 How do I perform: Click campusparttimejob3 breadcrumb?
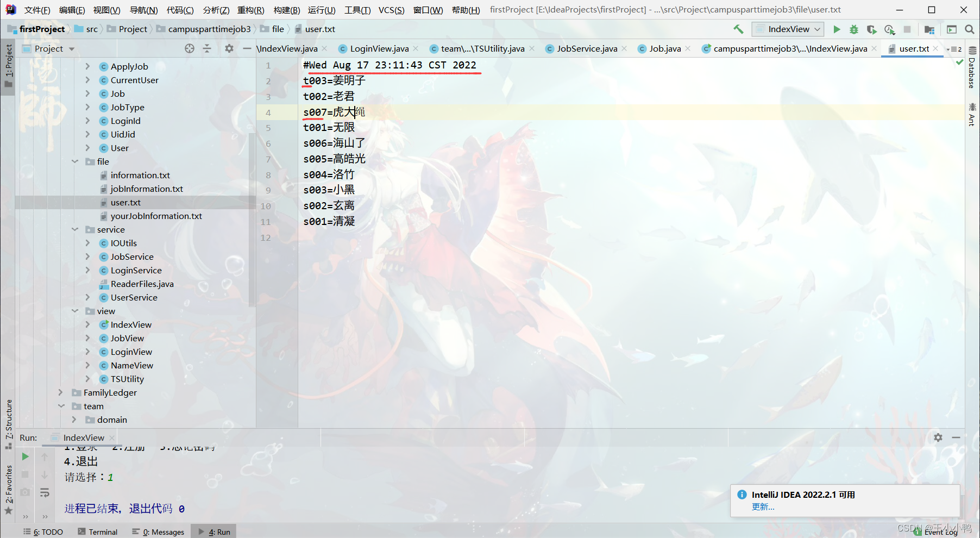pyautogui.click(x=209, y=29)
